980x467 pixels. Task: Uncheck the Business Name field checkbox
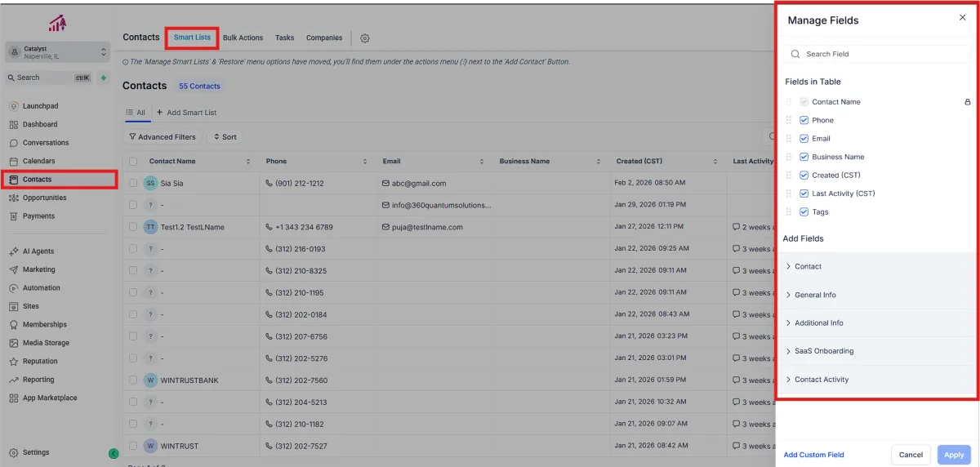[804, 157]
